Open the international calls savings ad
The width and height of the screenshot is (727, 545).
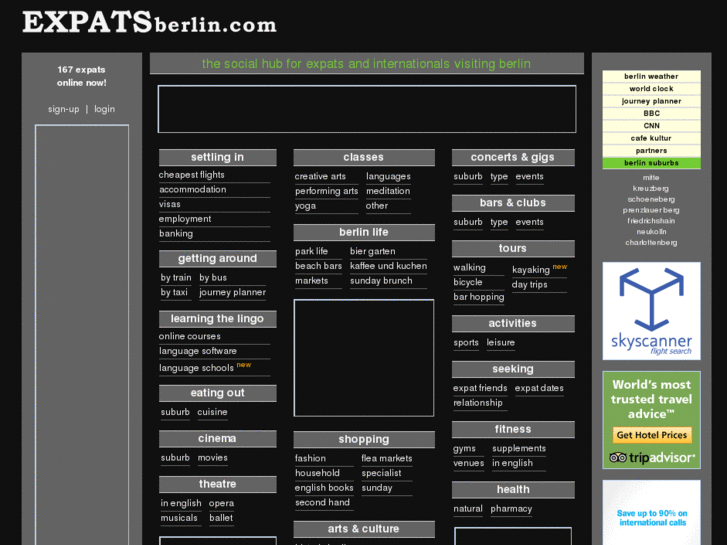[x=651, y=513]
